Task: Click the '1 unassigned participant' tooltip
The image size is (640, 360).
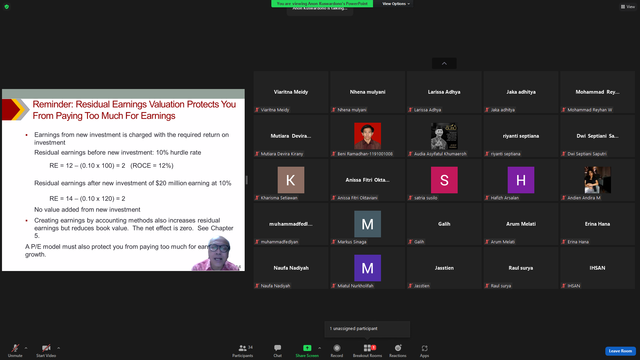Action: point(367,329)
